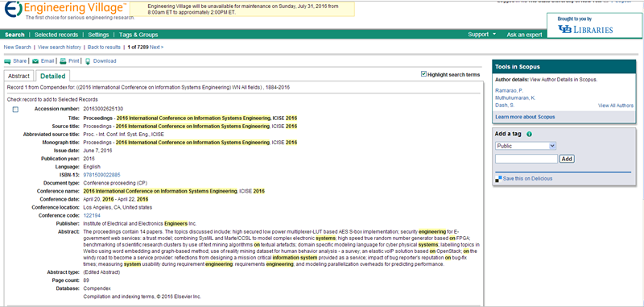Click the Share icon
The image size is (644, 307).
click(7, 61)
